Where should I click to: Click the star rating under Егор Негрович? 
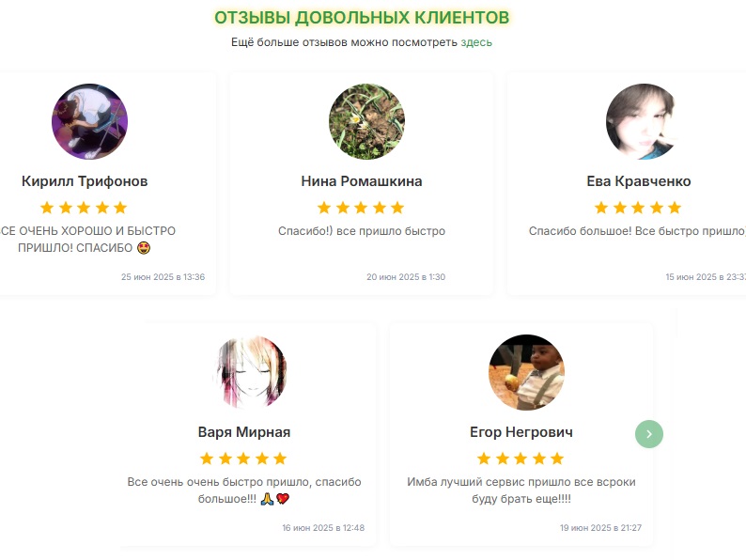pos(521,459)
